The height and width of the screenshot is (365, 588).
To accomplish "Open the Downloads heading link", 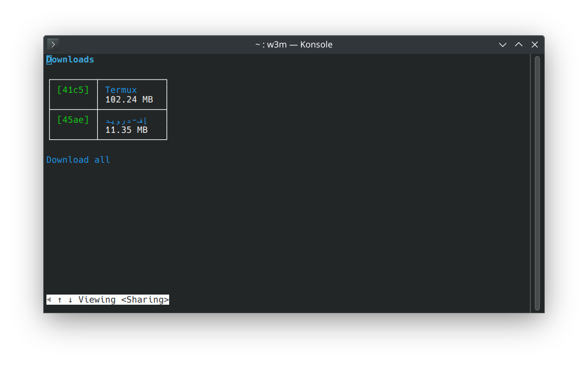I will (70, 60).
